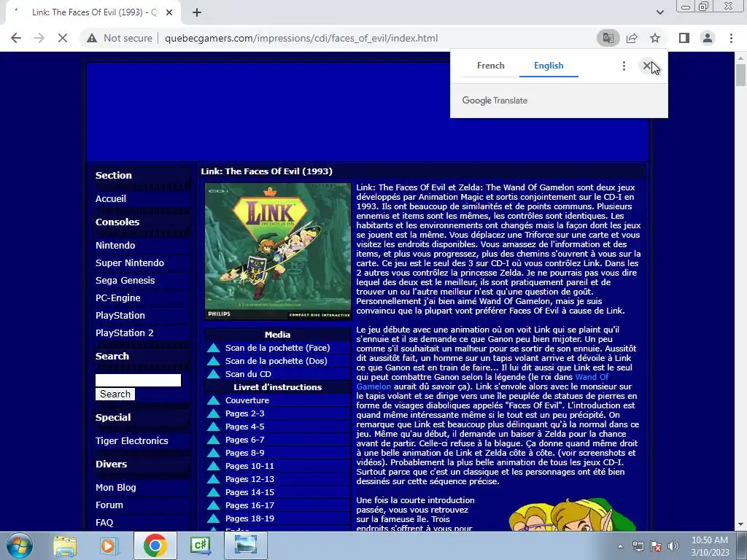Open Scan de la pochette (Dos)
Image resolution: width=747 pixels, height=560 pixels.
click(x=276, y=361)
